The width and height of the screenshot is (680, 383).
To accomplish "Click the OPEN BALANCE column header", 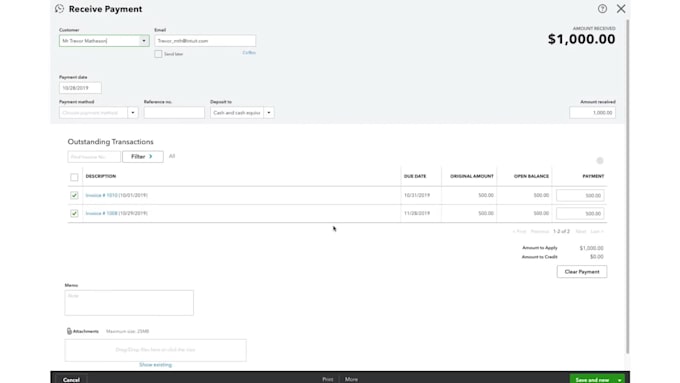I will pos(531,176).
